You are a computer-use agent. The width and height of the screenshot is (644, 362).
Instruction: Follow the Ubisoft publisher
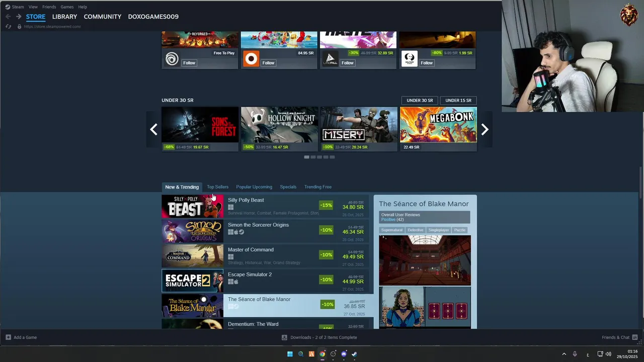pyautogui.click(x=189, y=63)
